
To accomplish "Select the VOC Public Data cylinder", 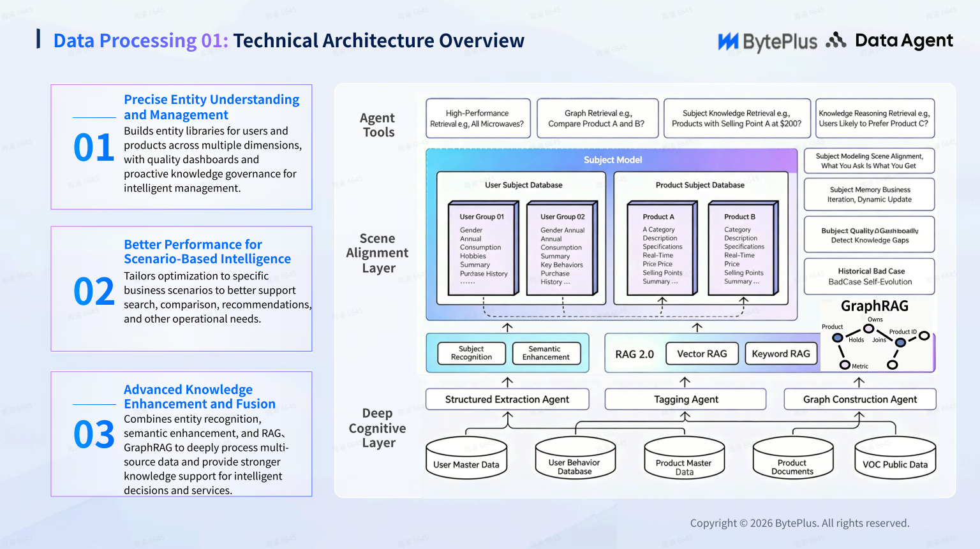I will click(895, 457).
